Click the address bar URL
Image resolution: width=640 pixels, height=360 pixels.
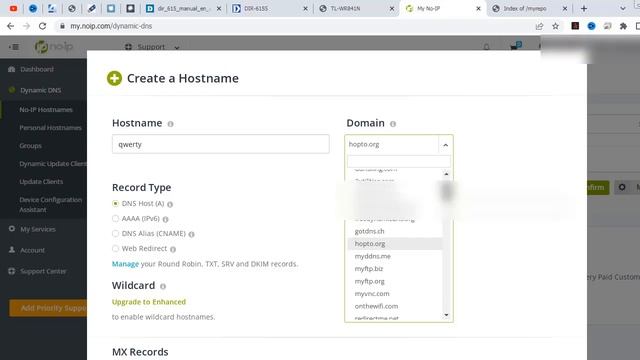pos(111,26)
